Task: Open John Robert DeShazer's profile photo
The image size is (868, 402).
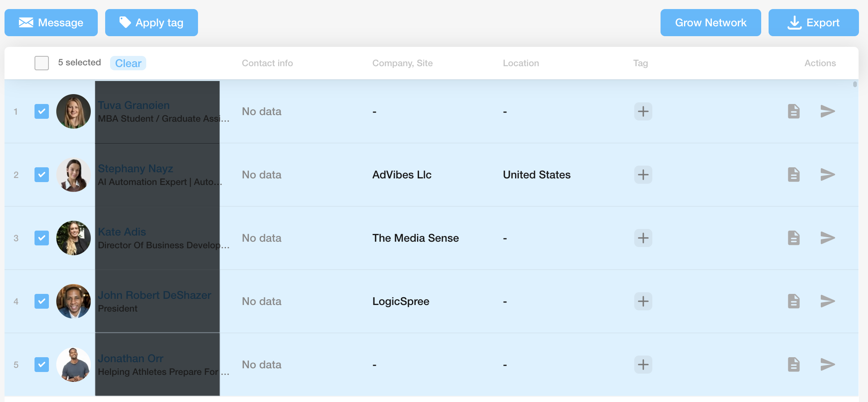Action: (74, 301)
